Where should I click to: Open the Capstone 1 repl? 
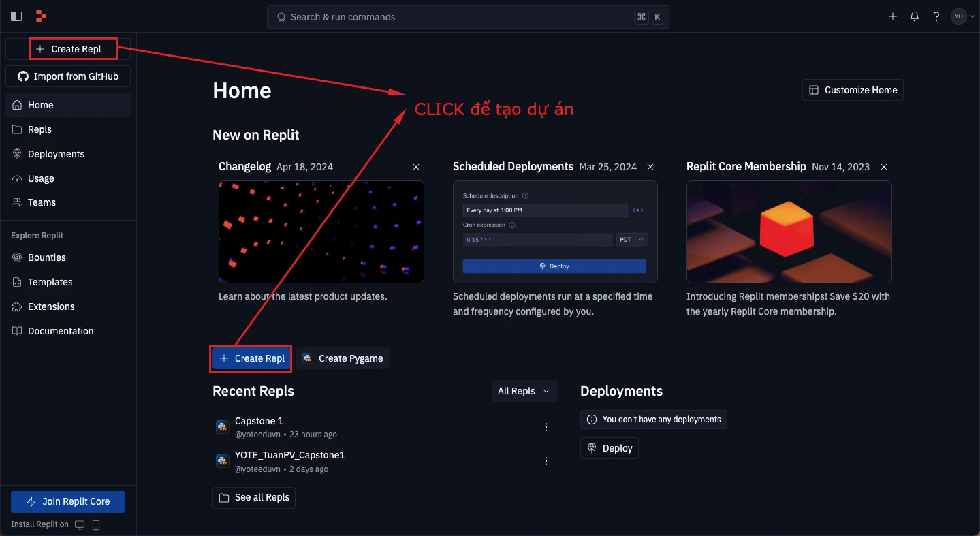[259, 421]
